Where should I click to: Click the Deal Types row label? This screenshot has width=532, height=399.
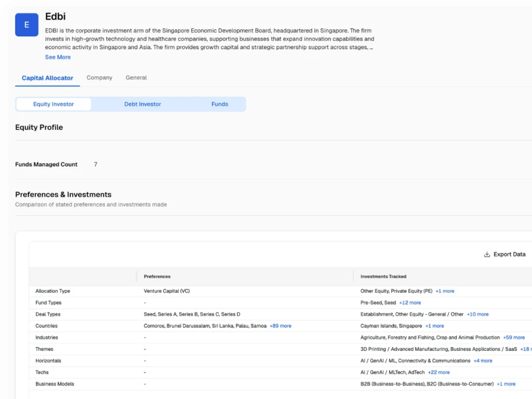point(48,314)
